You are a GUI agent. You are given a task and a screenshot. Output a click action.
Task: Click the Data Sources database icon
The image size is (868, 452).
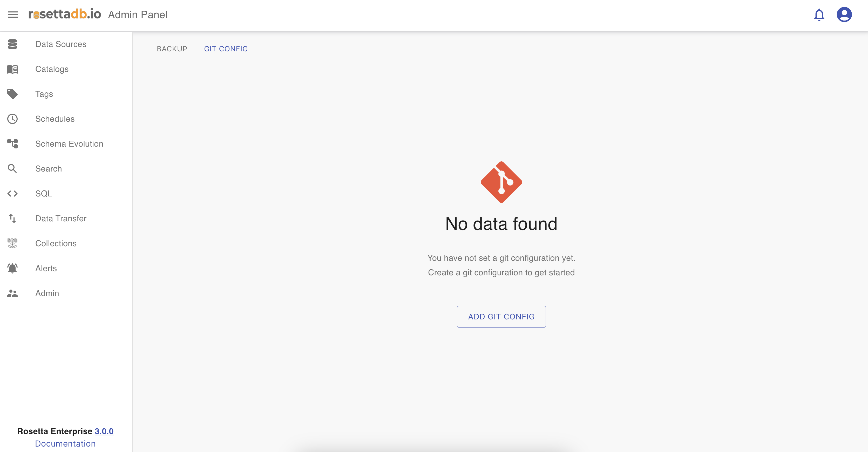click(12, 44)
